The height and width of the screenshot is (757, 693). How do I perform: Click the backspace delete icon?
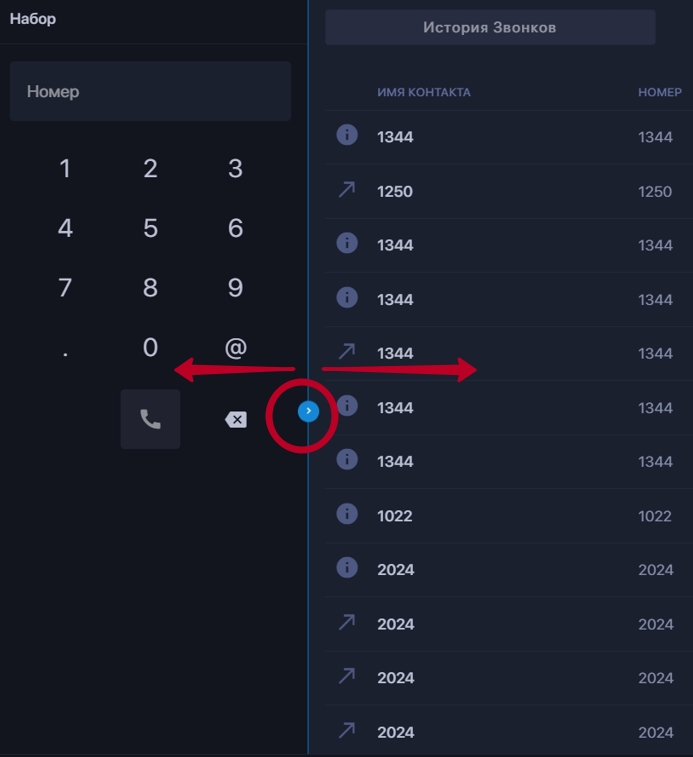tap(236, 420)
